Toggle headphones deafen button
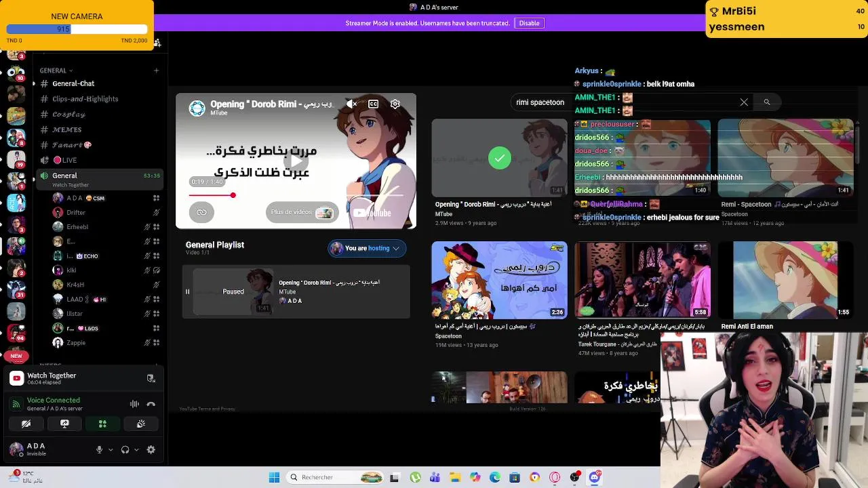 click(x=125, y=449)
